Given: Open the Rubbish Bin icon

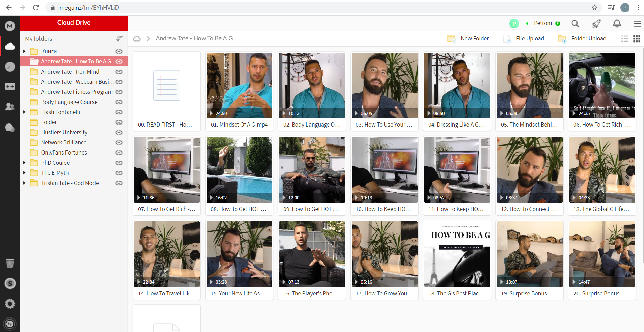Looking at the screenshot, I should tap(10, 263).
